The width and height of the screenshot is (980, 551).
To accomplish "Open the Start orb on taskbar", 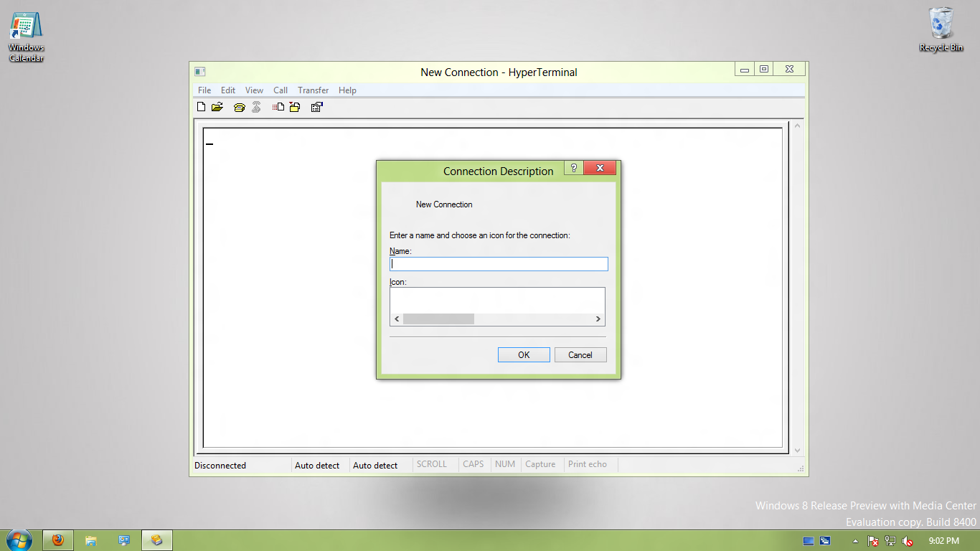I will tap(19, 540).
